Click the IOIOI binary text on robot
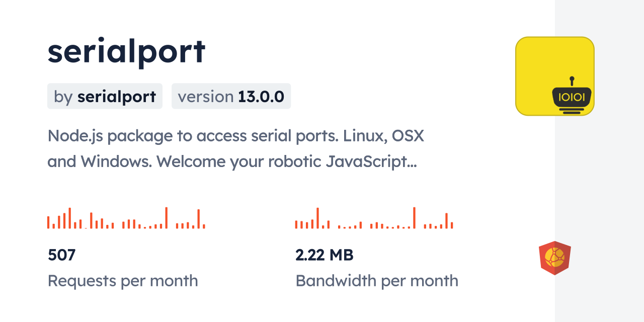 [x=572, y=96]
